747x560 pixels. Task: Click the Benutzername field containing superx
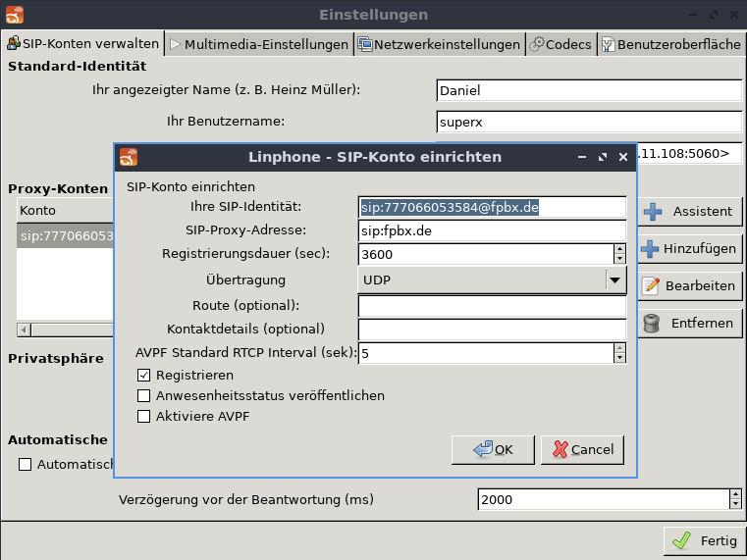[x=589, y=122]
